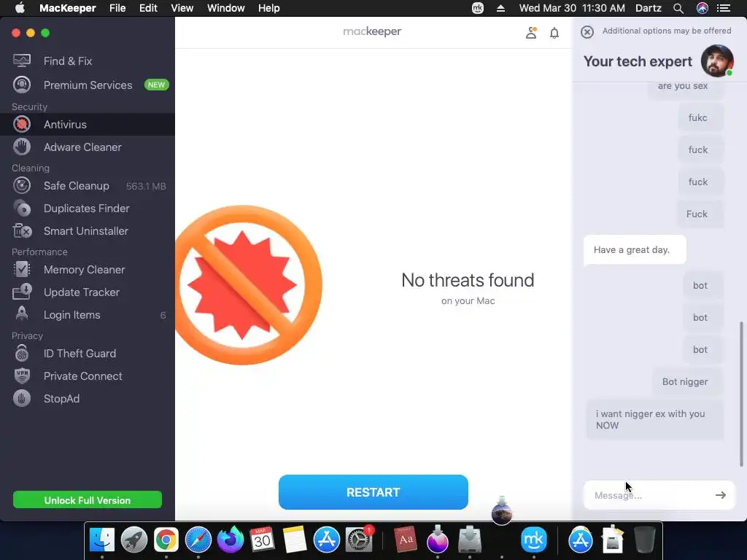Click MacKeeper icon in the dock
Viewport: 747px width, 560px height.
(x=533, y=540)
